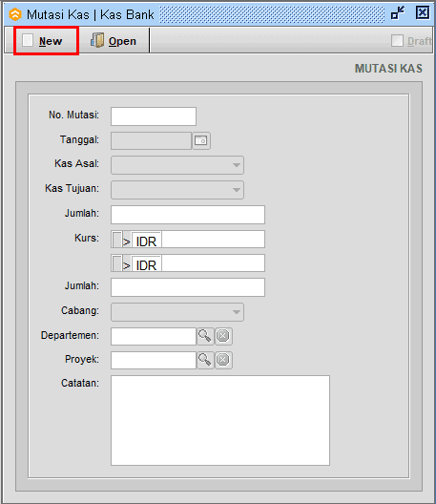Focus the No. Mutasi input field
The height and width of the screenshot is (504, 436).
(154, 116)
